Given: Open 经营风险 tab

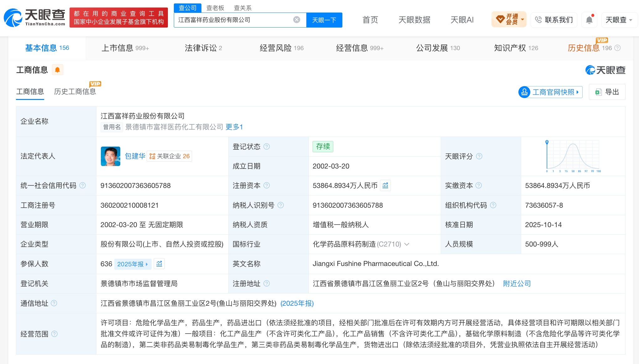Looking at the screenshot, I should click(x=282, y=48).
